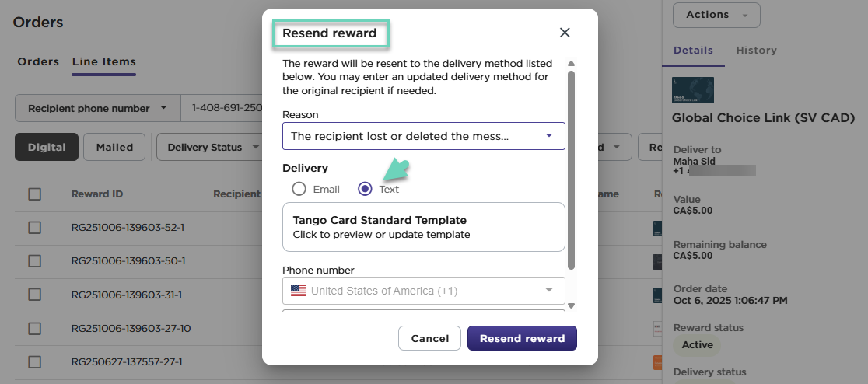The width and height of the screenshot is (868, 384).
Task: Check the box for reward RG250627-137557-27-1
Action: click(35, 361)
